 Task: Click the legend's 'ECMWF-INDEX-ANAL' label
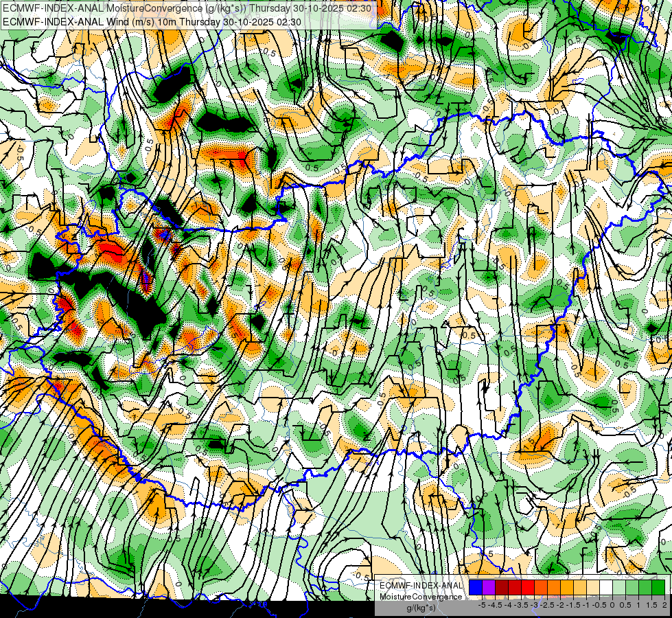421,586
